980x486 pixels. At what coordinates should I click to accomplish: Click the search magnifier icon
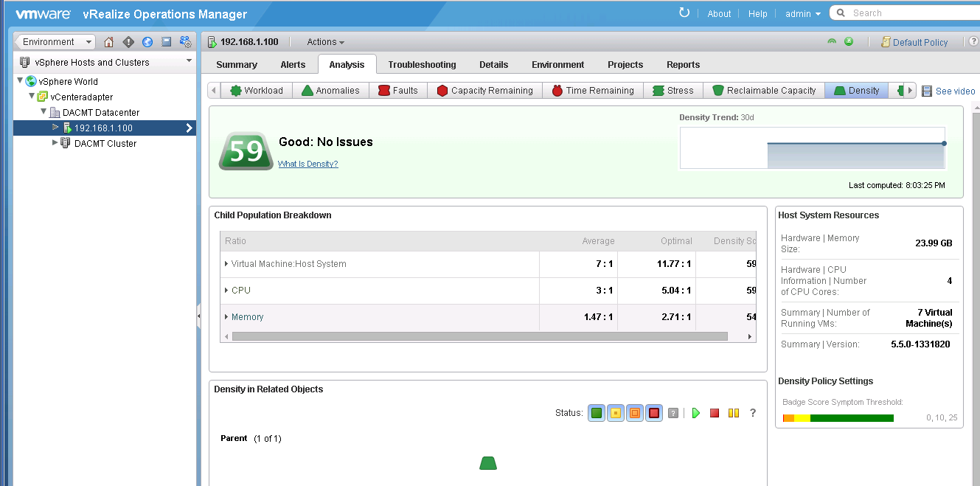pyautogui.click(x=841, y=13)
